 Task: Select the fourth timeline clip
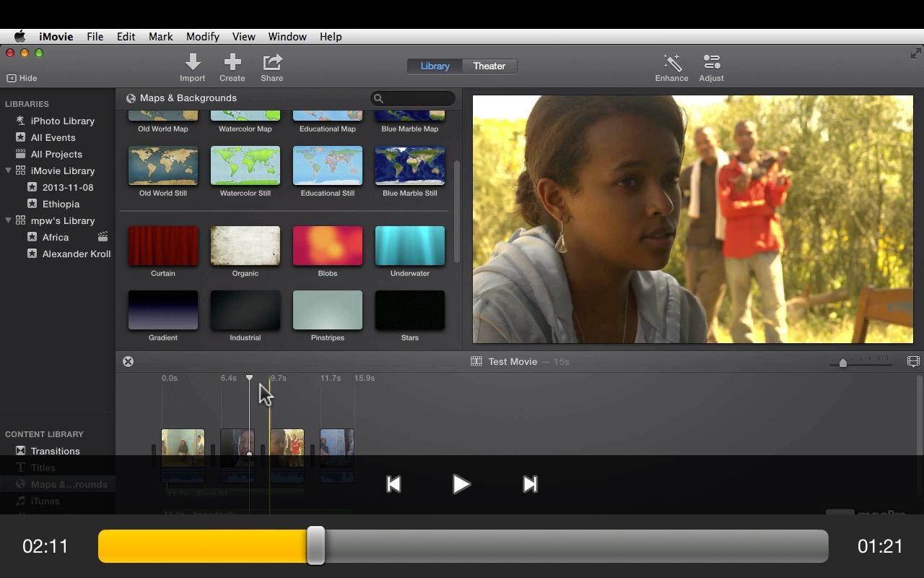(x=337, y=455)
